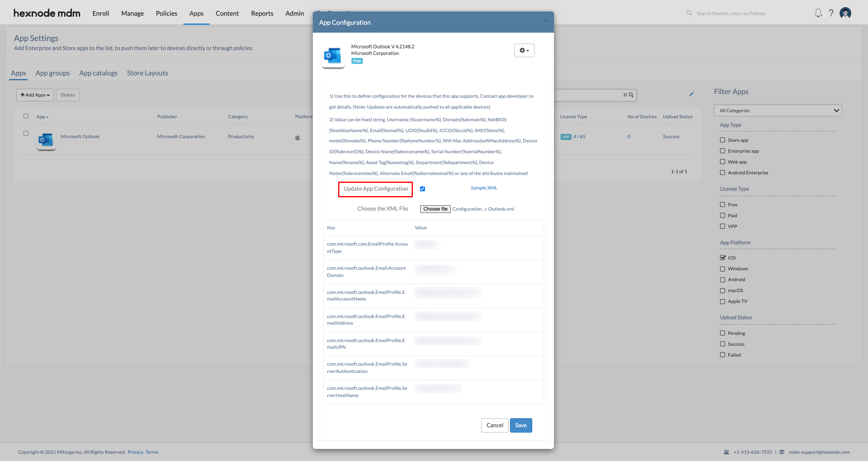
Task: Sort by the App column header
Action: (42, 117)
